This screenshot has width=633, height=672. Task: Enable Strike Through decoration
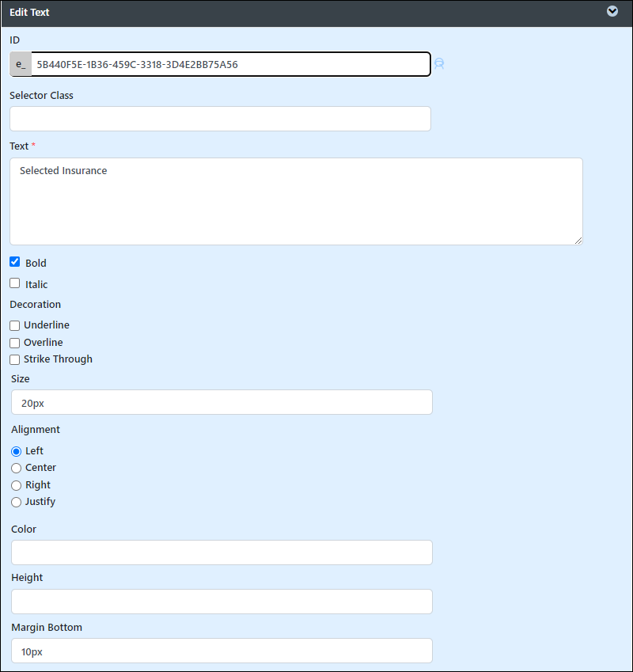click(15, 359)
